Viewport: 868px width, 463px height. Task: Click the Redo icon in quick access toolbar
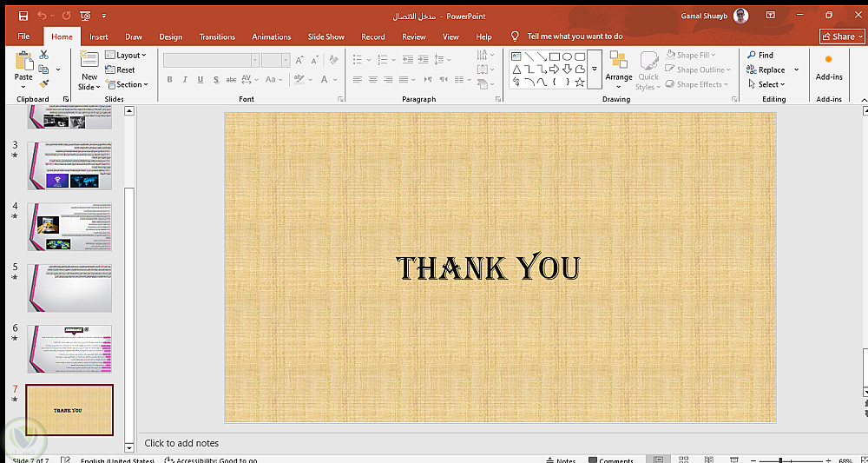coord(67,16)
